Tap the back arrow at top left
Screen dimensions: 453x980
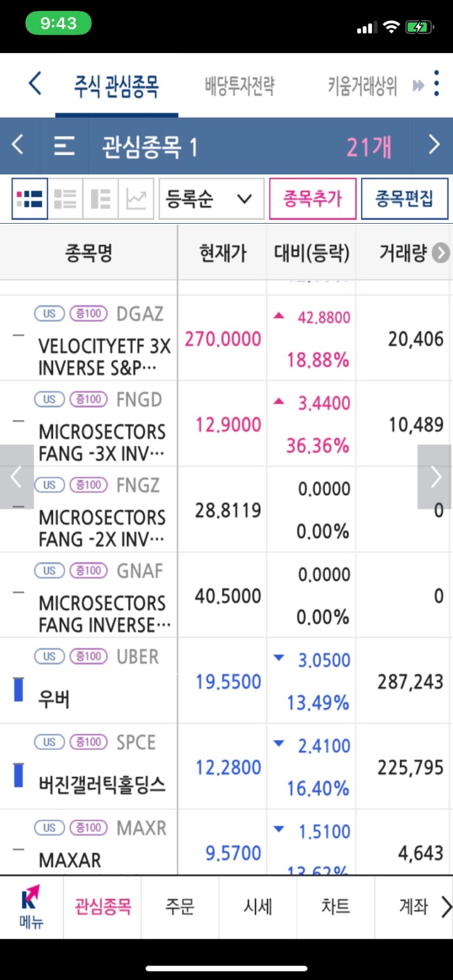pos(35,83)
